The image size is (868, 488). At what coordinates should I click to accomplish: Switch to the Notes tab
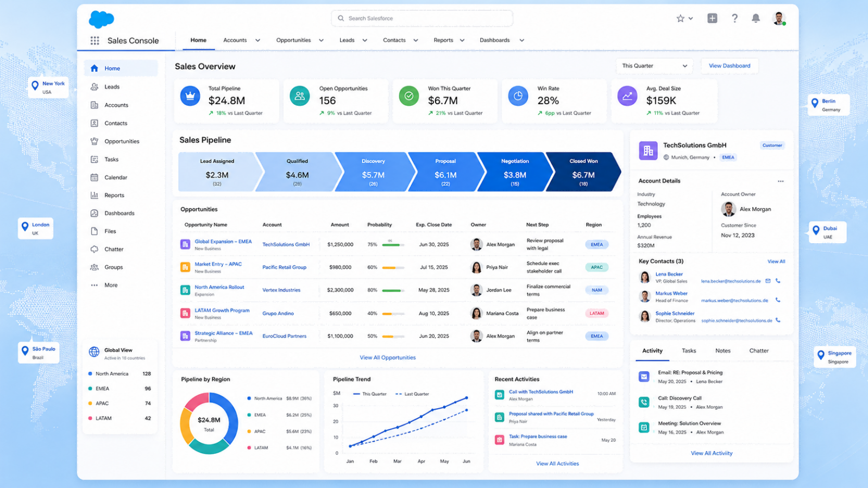(x=723, y=351)
